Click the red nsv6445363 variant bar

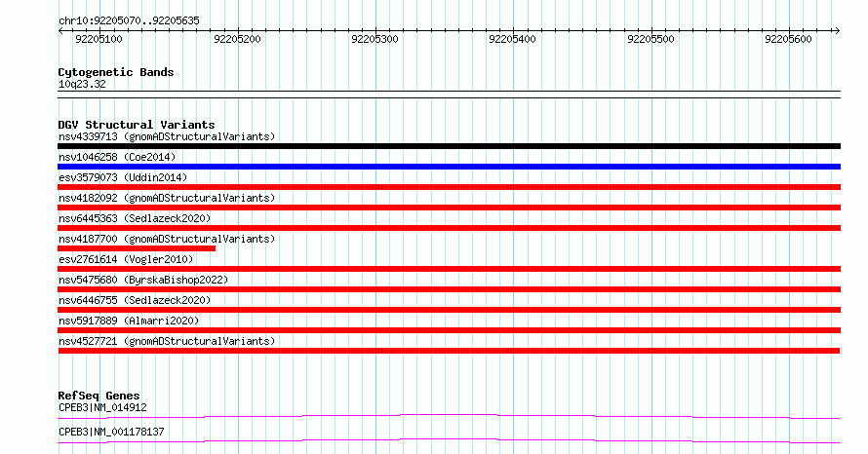click(449, 228)
